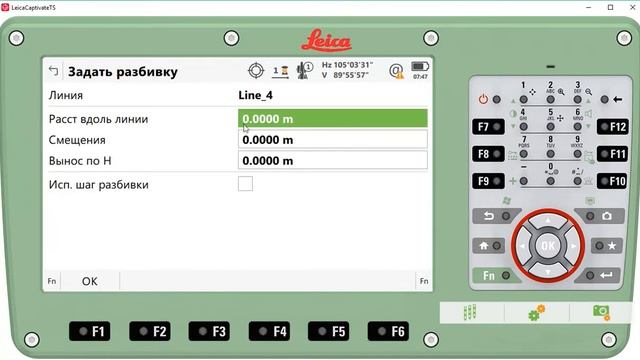
Task: Click the Hz and V angle readout
Action: click(347, 70)
